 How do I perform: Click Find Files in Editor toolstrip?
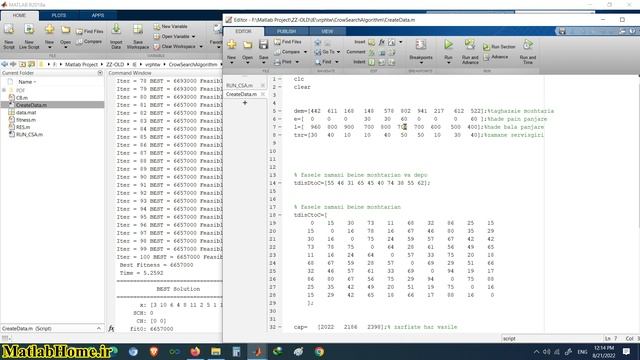(287, 42)
